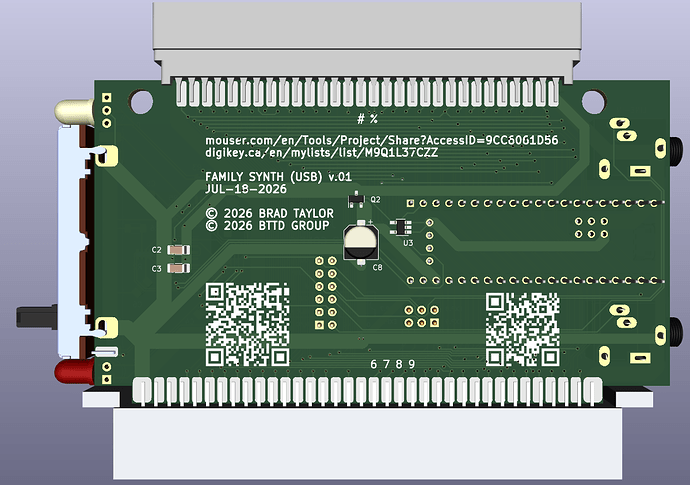Click the digikey.ca mylists URL text
This screenshot has height=485, width=690.
(321, 153)
